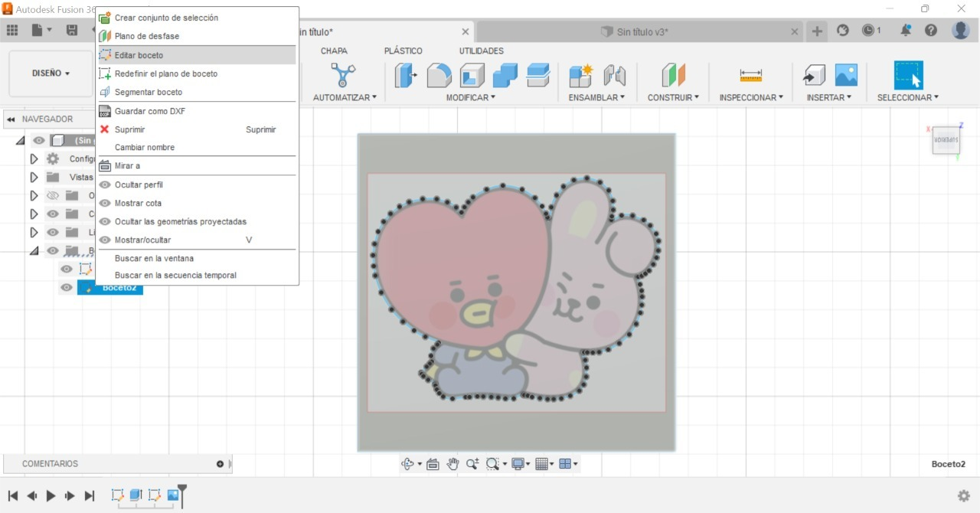The width and height of the screenshot is (980, 513).
Task: Open the data panel grid icon
Action: (12, 31)
